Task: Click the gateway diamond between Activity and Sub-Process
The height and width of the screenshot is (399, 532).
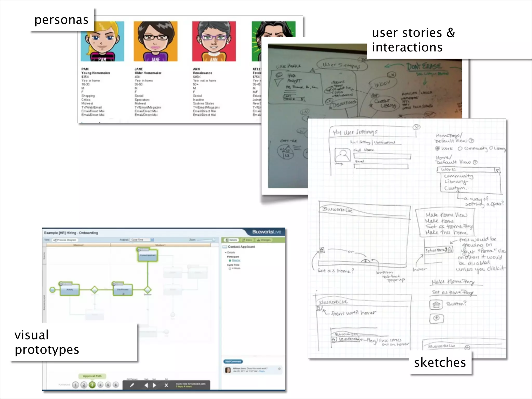Action: pos(95,289)
